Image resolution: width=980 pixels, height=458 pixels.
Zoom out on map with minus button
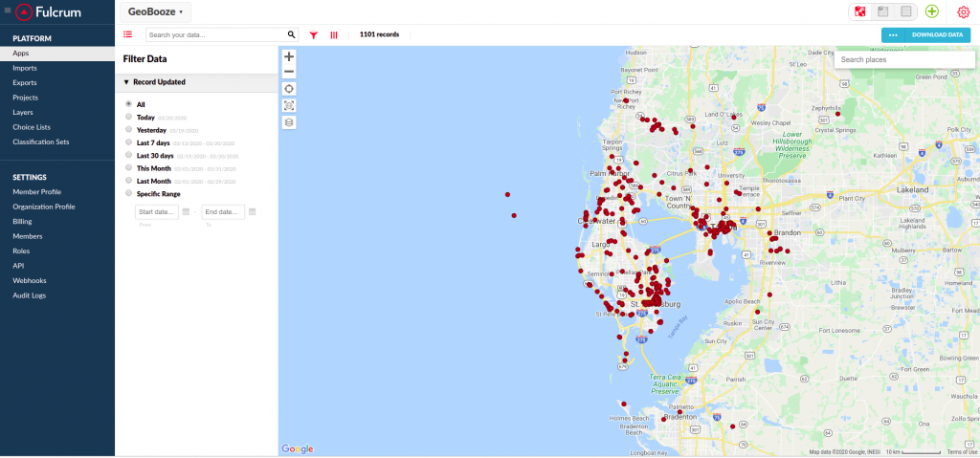tap(289, 72)
